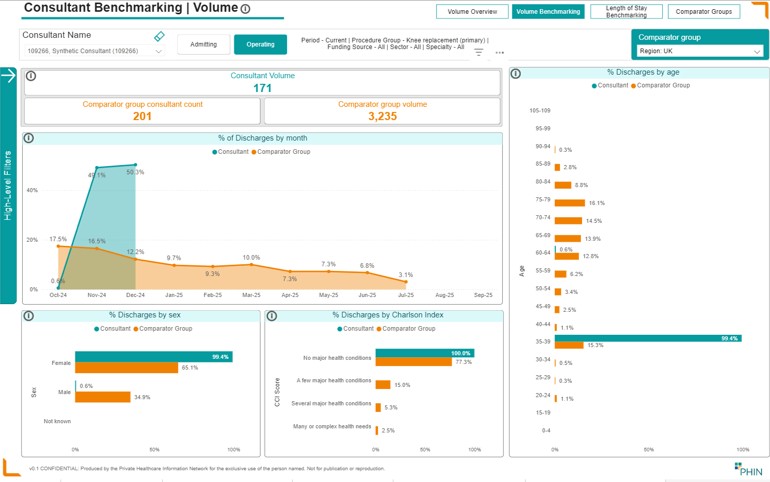Toggle Consultant legend in age chart
The width and height of the screenshot is (770, 482).
click(610, 85)
